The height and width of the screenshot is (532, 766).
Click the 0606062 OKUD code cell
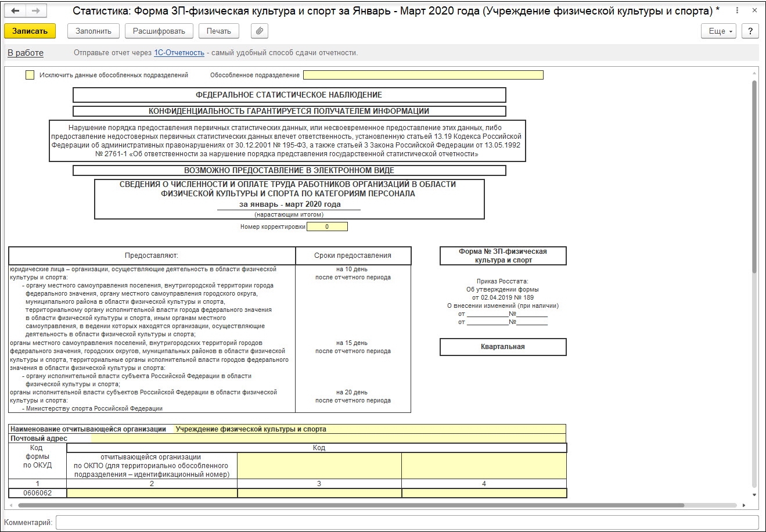click(x=38, y=493)
